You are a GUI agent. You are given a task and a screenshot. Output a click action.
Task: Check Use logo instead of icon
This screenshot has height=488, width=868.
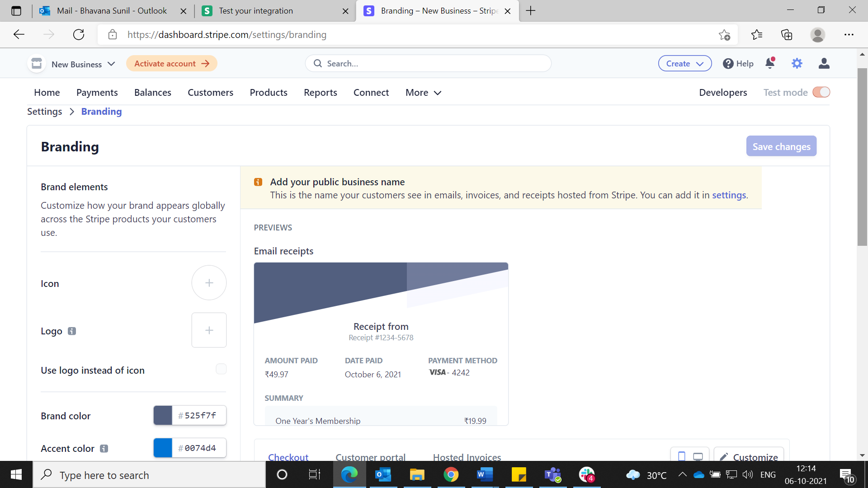[x=221, y=369]
